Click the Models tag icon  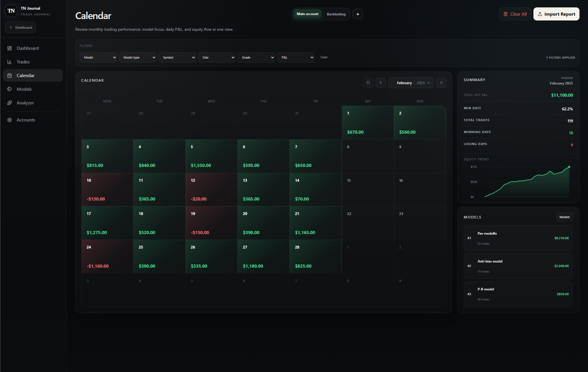coord(9,89)
